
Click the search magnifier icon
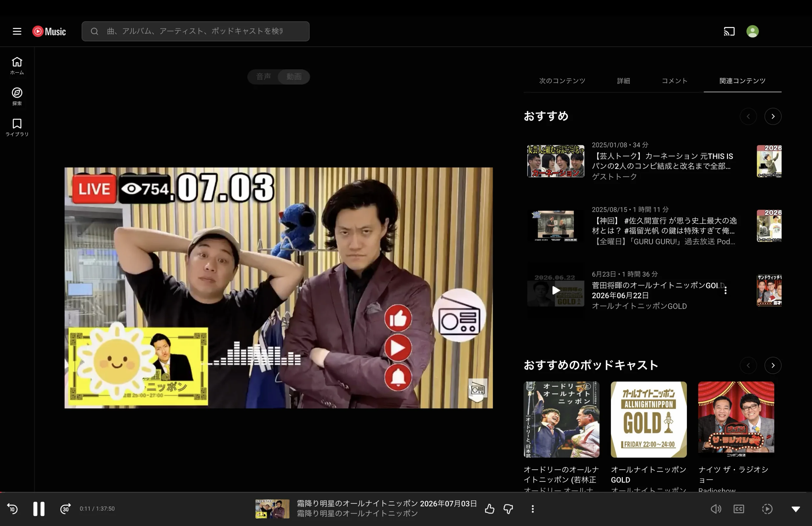pos(95,32)
